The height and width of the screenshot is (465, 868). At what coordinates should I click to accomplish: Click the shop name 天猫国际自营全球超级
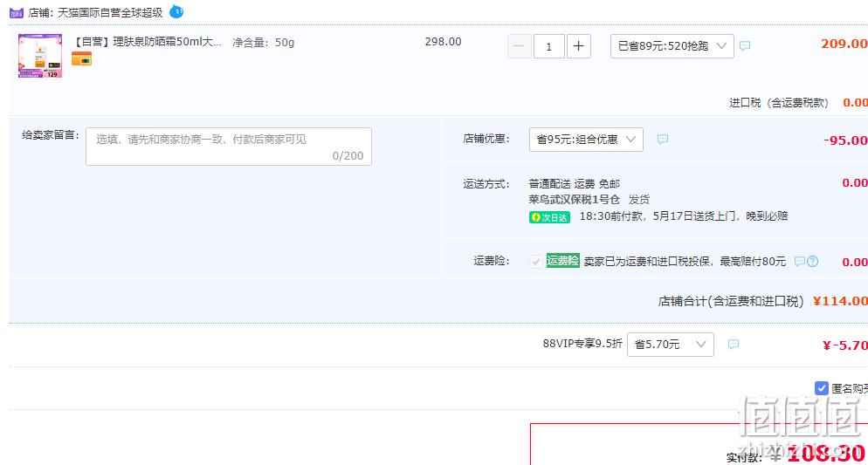coord(110,12)
